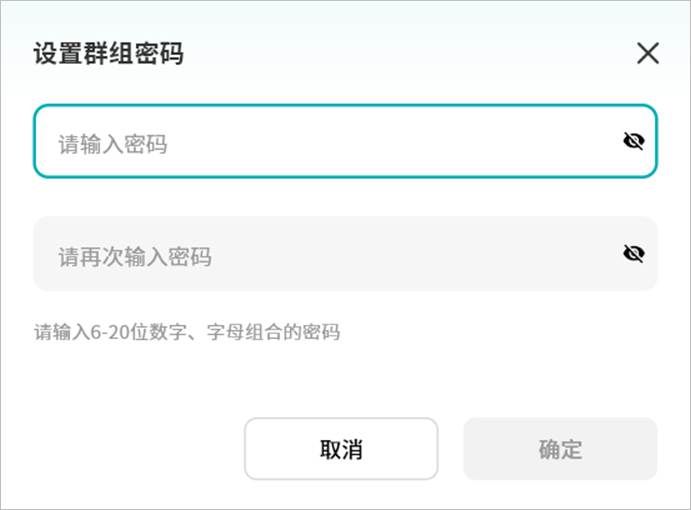The height and width of the screenshot is (510, 691).
Task: Dismiss dialog using the X icon
Action: [x=648, y=53]
